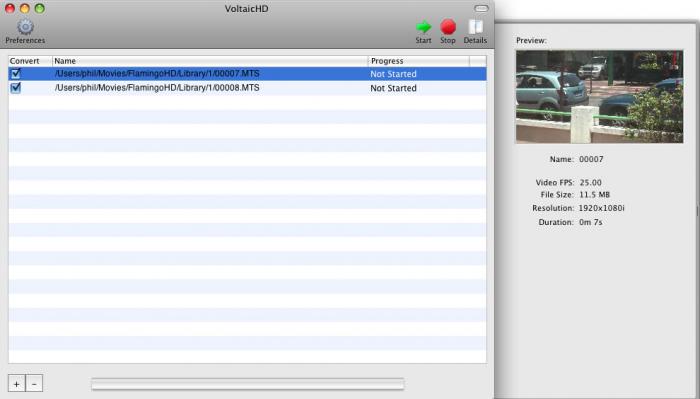Click the minus button to remove file

coord(34,383)
